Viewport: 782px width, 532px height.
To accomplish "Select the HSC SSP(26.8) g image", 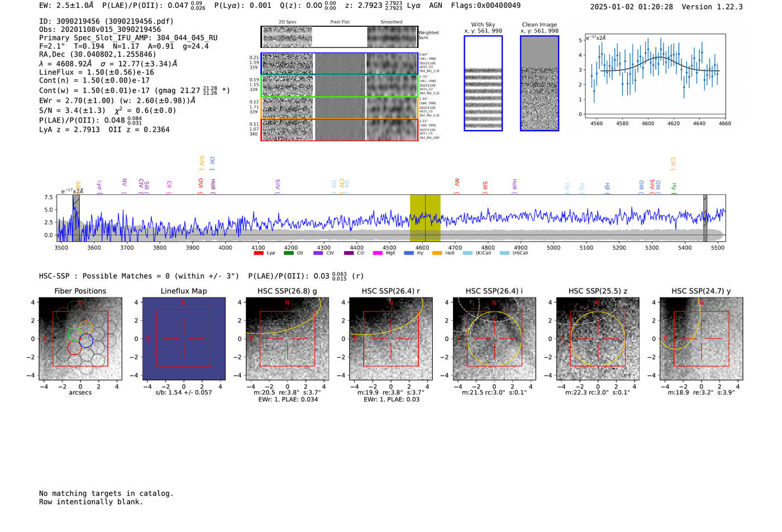I will [x=287, y=339].
